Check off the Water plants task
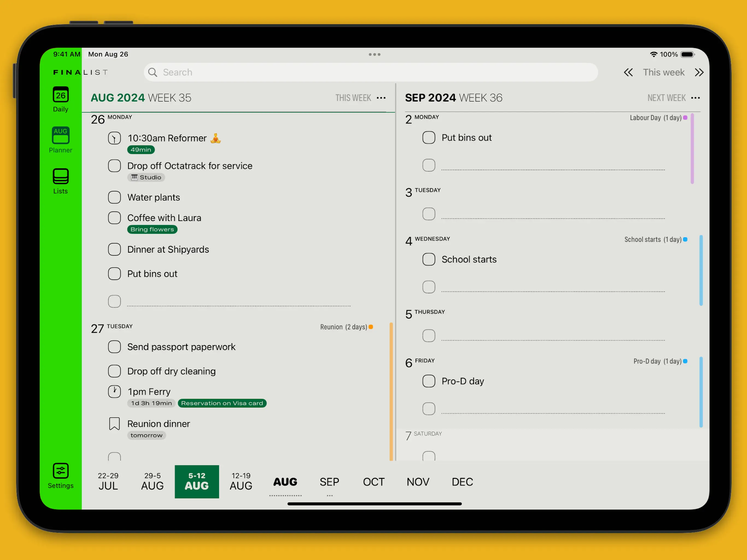The width and height of the screenshot is (747, 560). (x=114, y=197)
